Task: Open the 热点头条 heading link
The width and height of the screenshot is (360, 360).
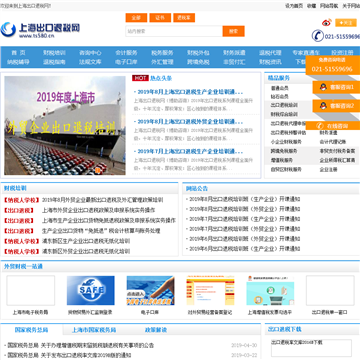Action: 161,78
